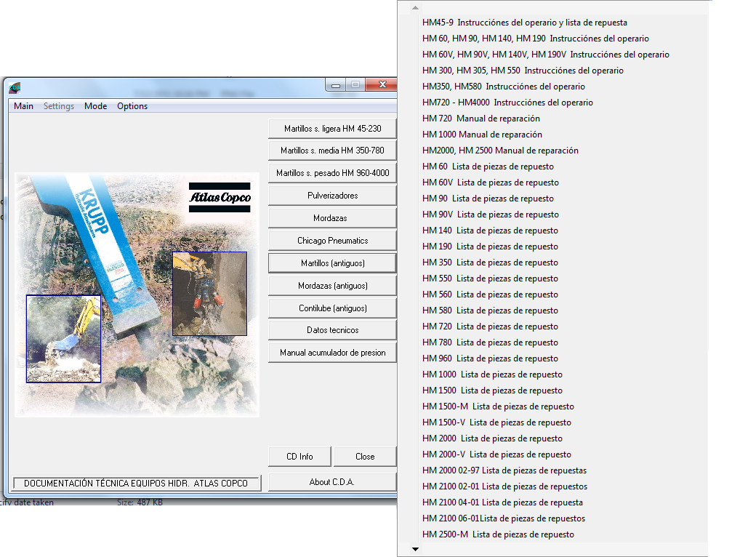Click the application icon in the title bar
This screenshot has width=756, height=557.
[15, 88]
